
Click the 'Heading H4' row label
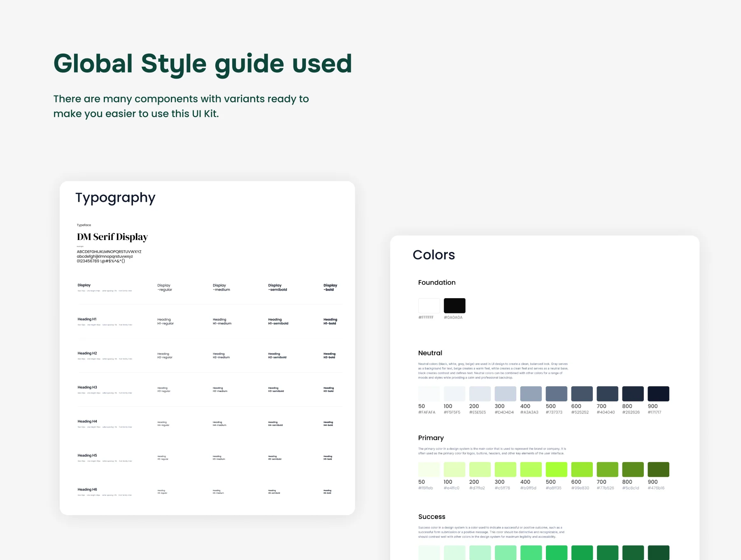pyautogui.click(x=87, y=422)
